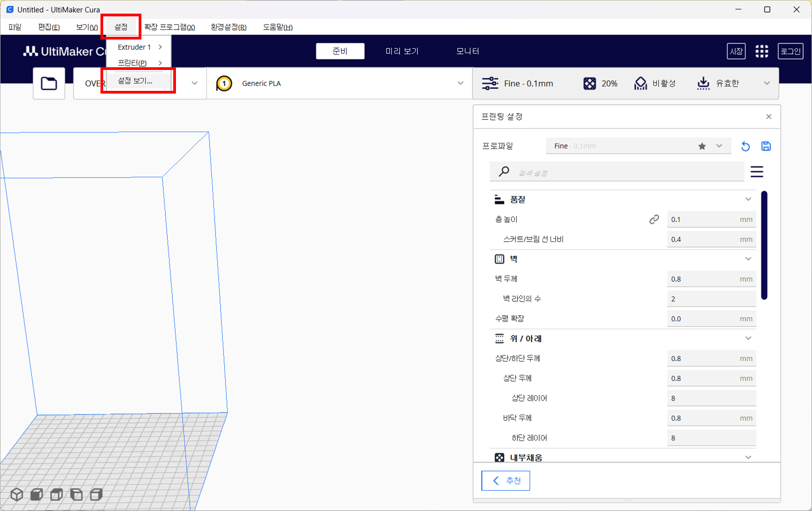Select the right side view cube icon
This screenshot has height=511, width=812.
[x=96, y=494]
